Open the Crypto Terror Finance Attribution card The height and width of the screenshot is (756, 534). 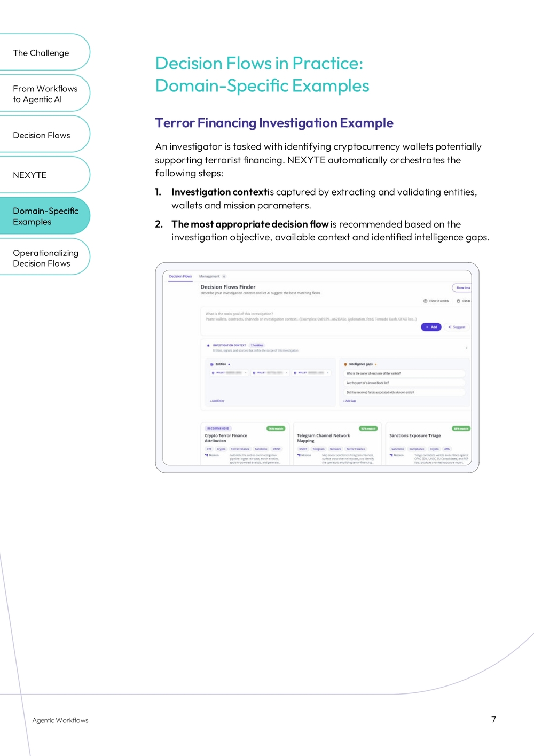(x=245, y=443)
